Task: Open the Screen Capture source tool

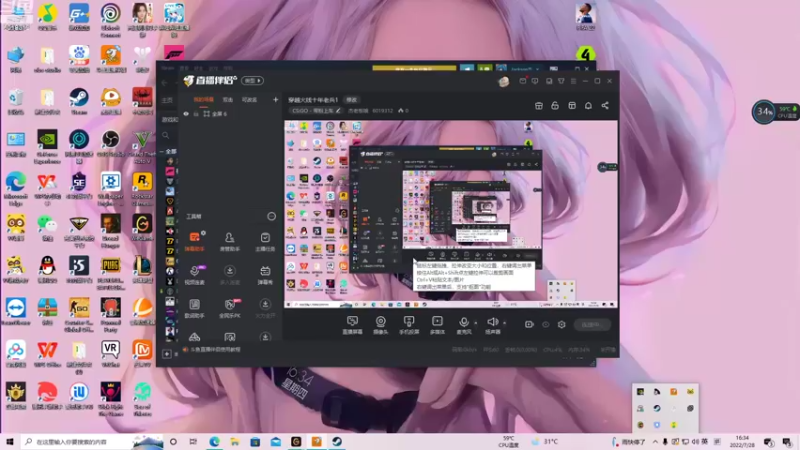Action: point(352,325)
